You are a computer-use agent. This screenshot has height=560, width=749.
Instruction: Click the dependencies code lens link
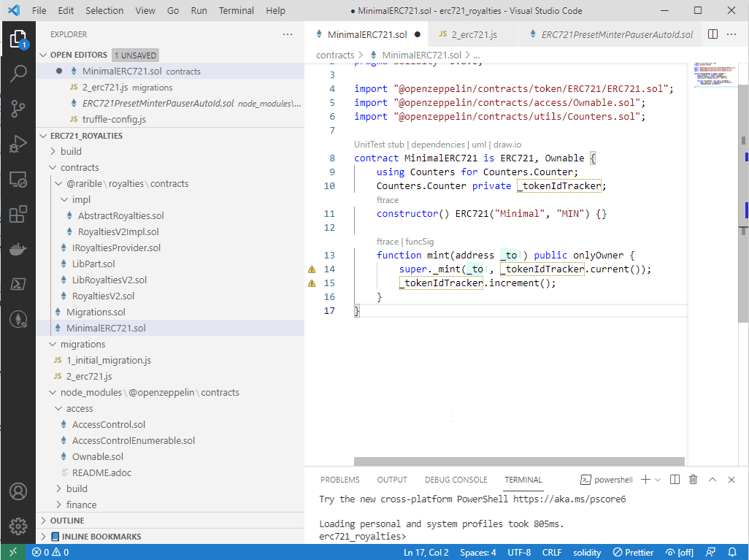point(438,145)
